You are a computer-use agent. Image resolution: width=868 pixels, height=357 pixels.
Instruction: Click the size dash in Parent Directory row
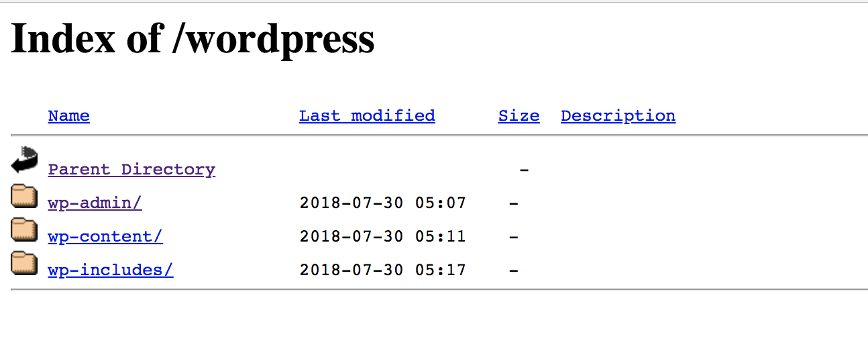pos(524,170)
